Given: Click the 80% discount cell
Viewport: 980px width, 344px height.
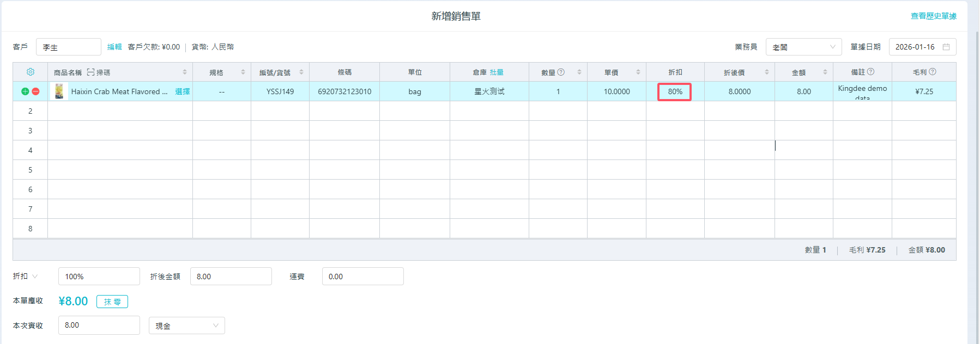Looking at the screenshot, I should point(675,91).
